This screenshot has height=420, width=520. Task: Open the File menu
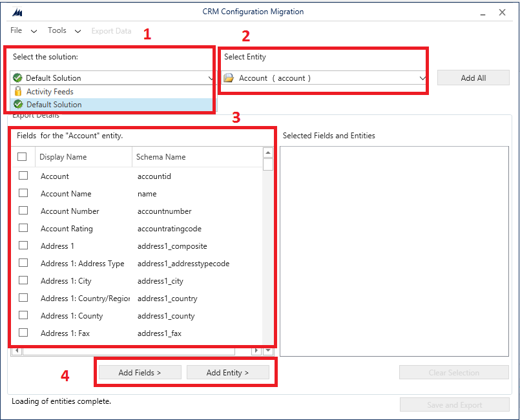click(x=16, y=30)
